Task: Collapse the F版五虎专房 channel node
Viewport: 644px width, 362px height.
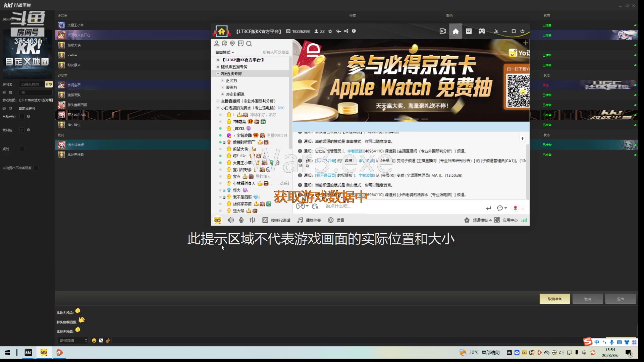Action: pos(218,74)
